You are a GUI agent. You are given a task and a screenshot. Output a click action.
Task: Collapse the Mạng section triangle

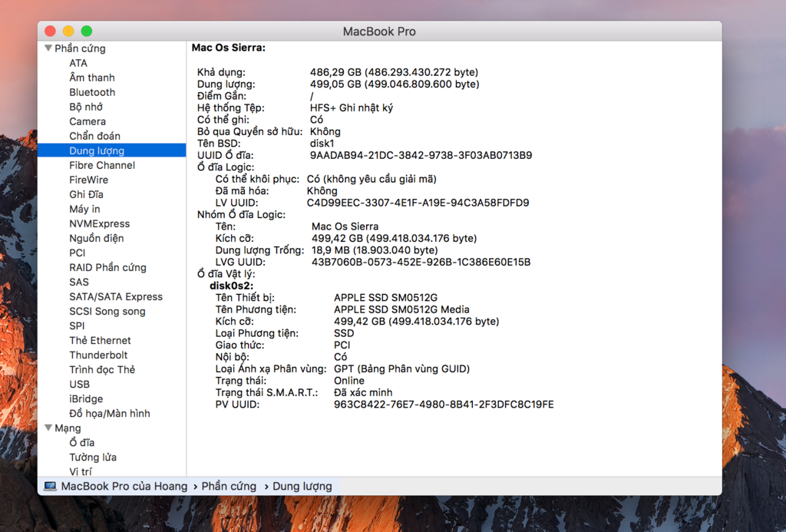click(x=48, y=428)
